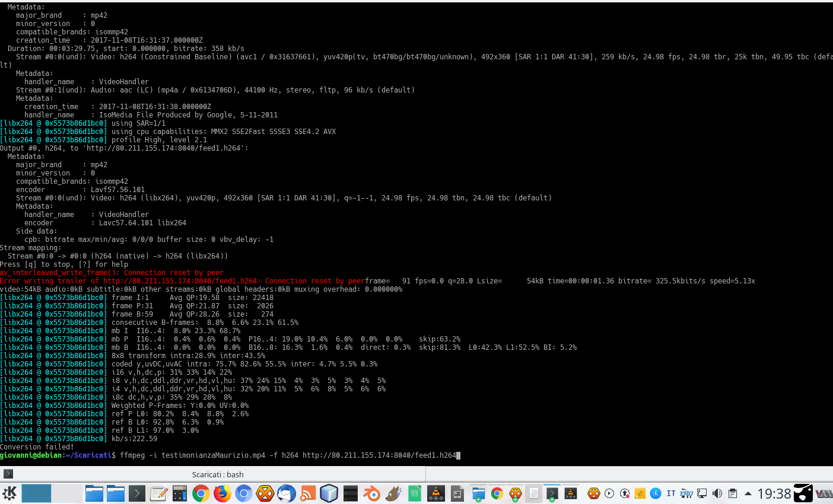Open the orange hexagon X app between Chromium and Thunderbird

point(265,493)
